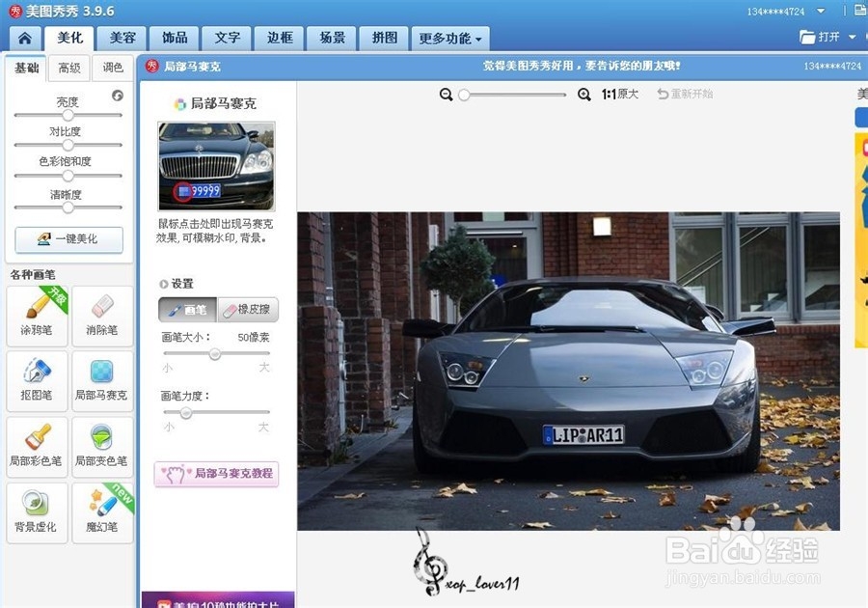Collapse the 设置 section arrow
Screen dimensions: 868x608
click(163, 284)
